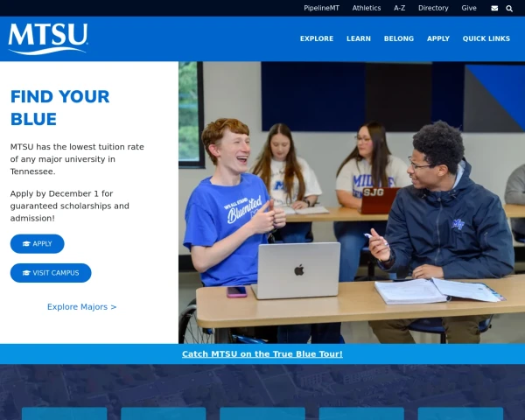Click the Visit Campus button
The height and width of the screenshot is (420, 525).
click(x=51, y=273)
